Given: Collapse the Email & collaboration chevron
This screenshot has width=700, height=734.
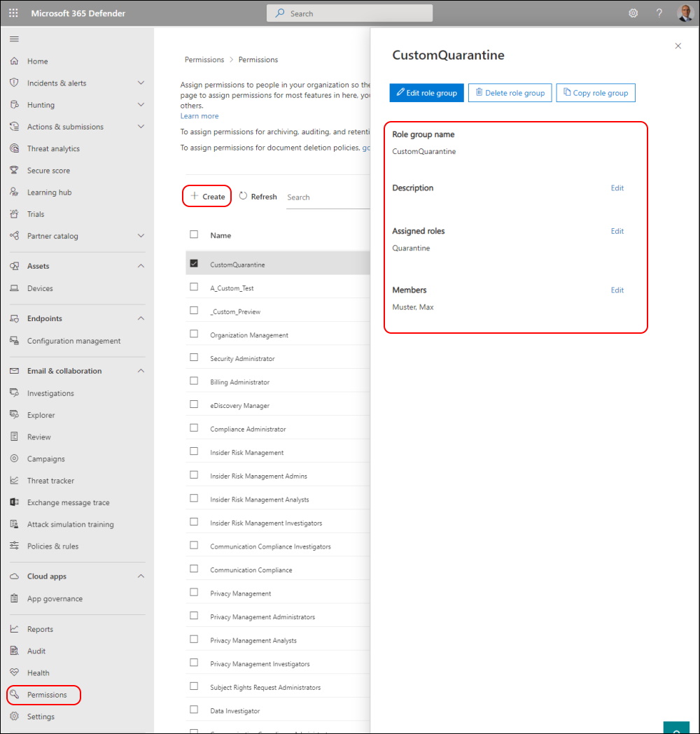Looking at the screenshot, I should pyautogui.click(x=141, y=371).
